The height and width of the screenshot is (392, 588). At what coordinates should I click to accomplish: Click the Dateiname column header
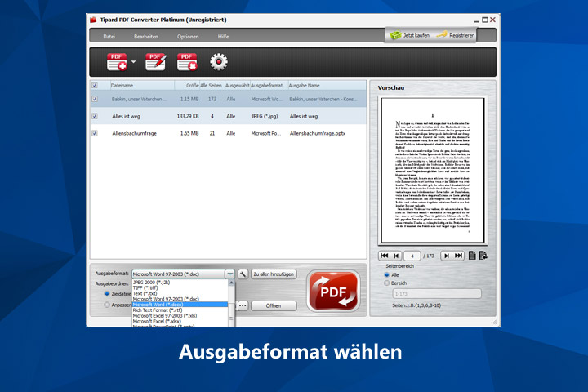pyautogui.click(x=142, y=86)
